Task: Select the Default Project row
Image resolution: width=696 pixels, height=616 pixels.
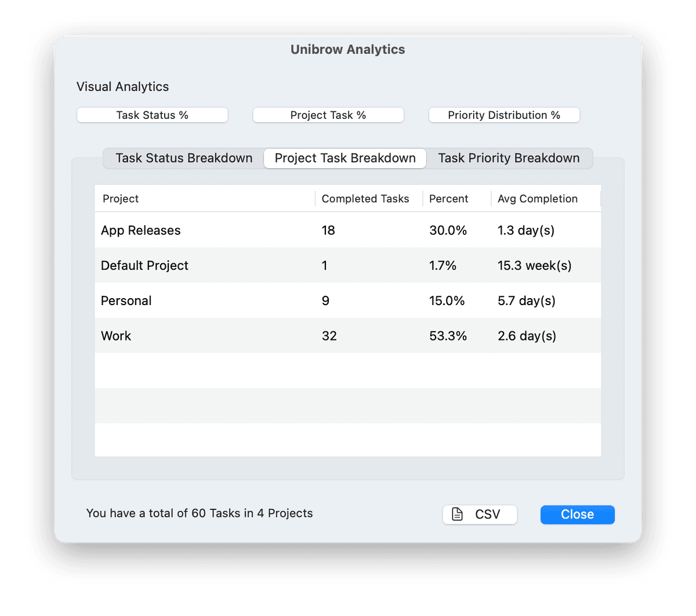Action: point(145,266)
